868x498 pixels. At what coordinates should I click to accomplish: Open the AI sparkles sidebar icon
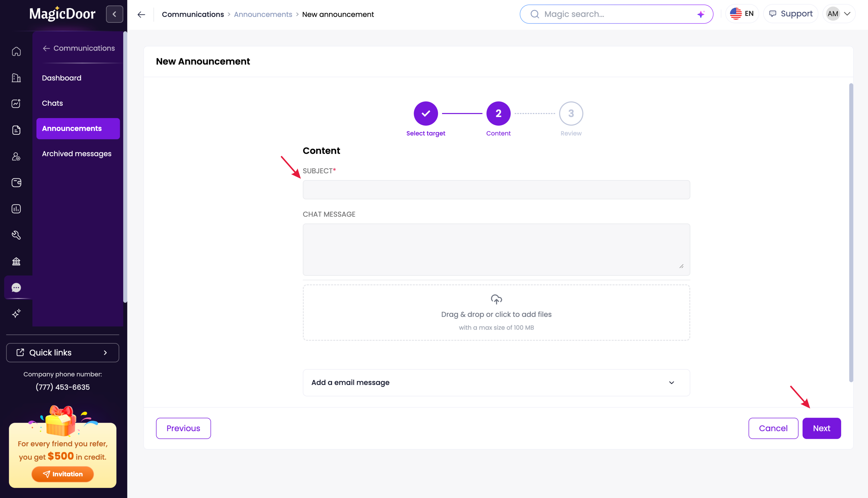(16, 314)
